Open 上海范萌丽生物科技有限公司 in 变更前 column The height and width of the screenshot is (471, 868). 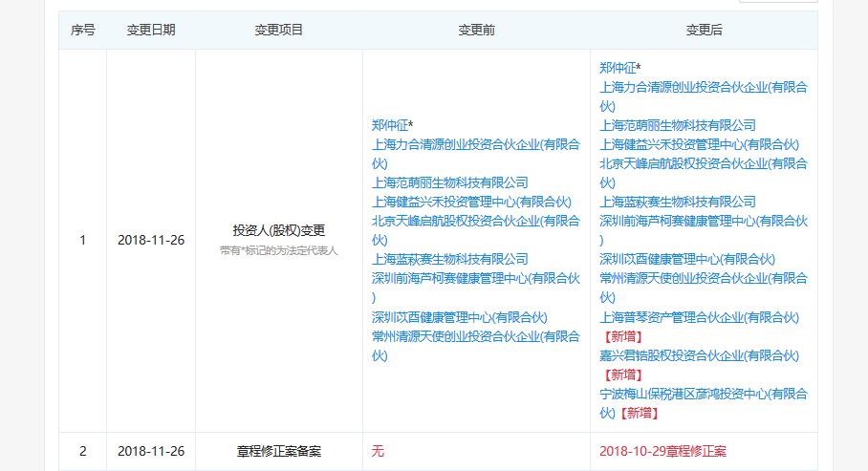449,182
